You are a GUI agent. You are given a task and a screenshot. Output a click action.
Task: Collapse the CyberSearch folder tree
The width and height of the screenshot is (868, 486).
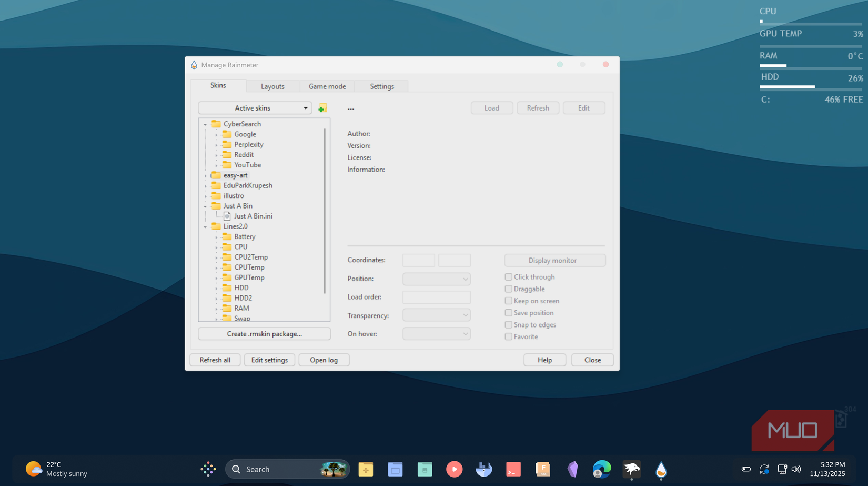(205, 124)
